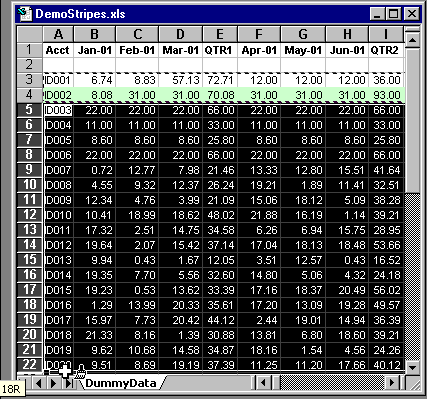Click the vertical scrollbar thumb

pyautogui.click(x=412, y=121)
